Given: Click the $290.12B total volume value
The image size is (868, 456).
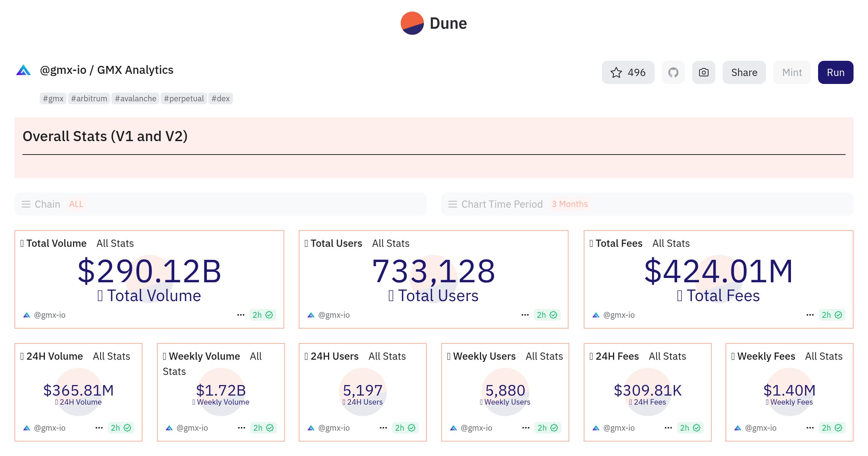Looking at the screenshot, I should tap(149, 271).
